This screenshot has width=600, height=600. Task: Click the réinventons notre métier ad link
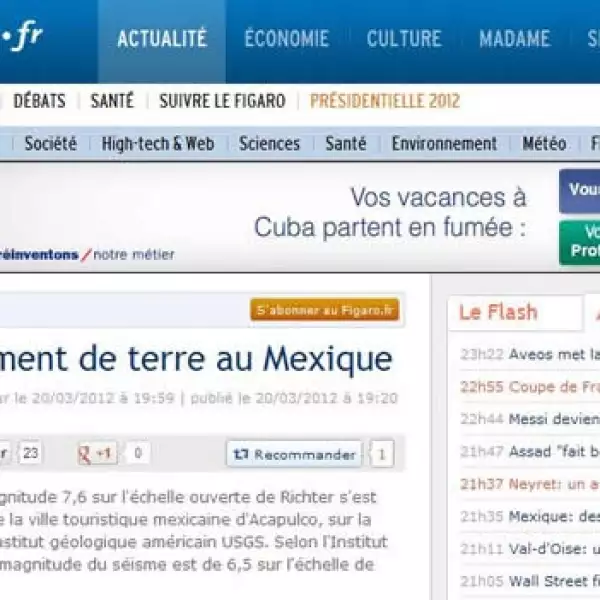[x=87, y=254]
